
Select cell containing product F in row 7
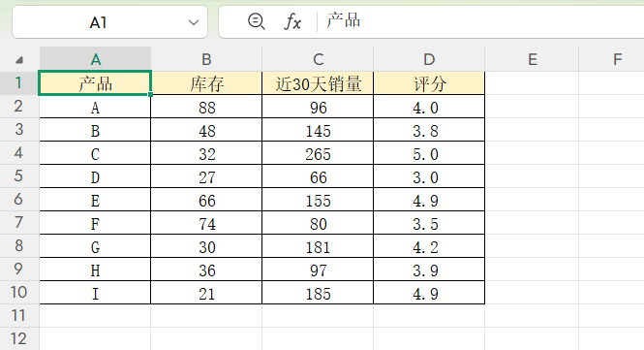pos(95,223)
